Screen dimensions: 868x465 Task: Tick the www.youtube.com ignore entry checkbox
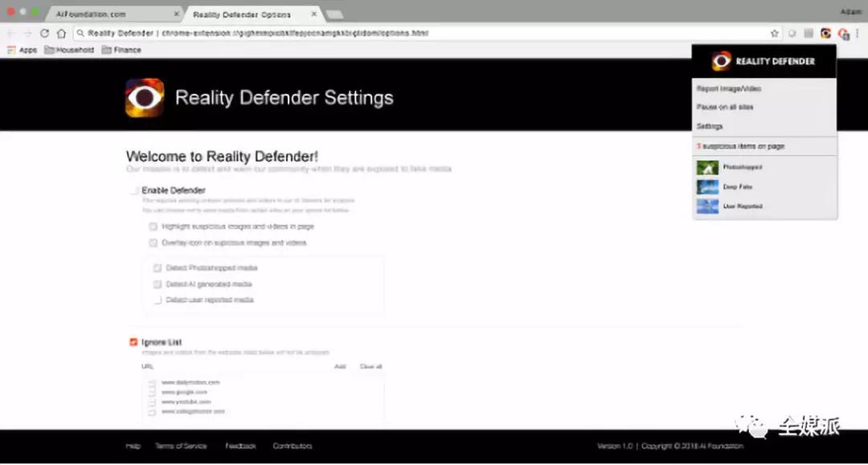click(x=152, y=401)
